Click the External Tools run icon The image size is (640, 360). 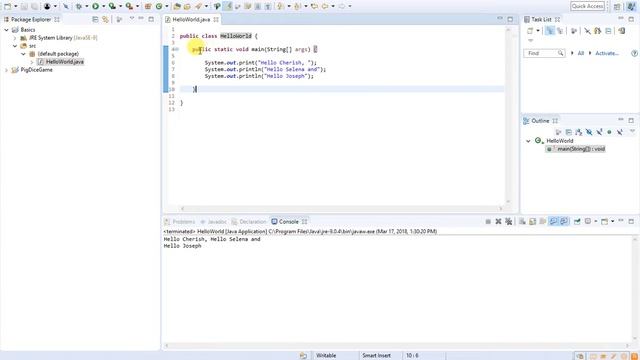(129, 6)
